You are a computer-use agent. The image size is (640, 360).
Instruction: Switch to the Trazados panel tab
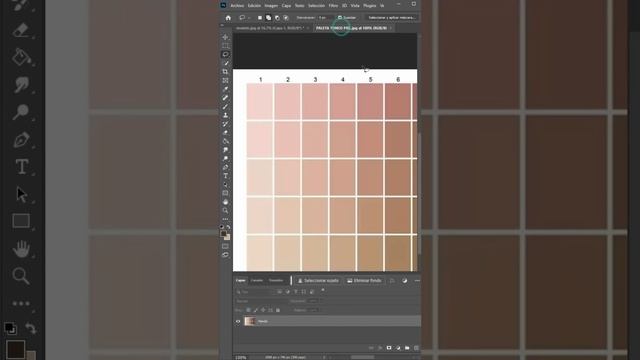276,280
